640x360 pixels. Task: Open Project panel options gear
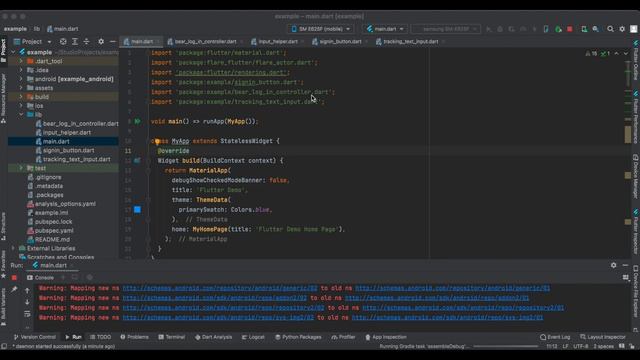[101, 42]
